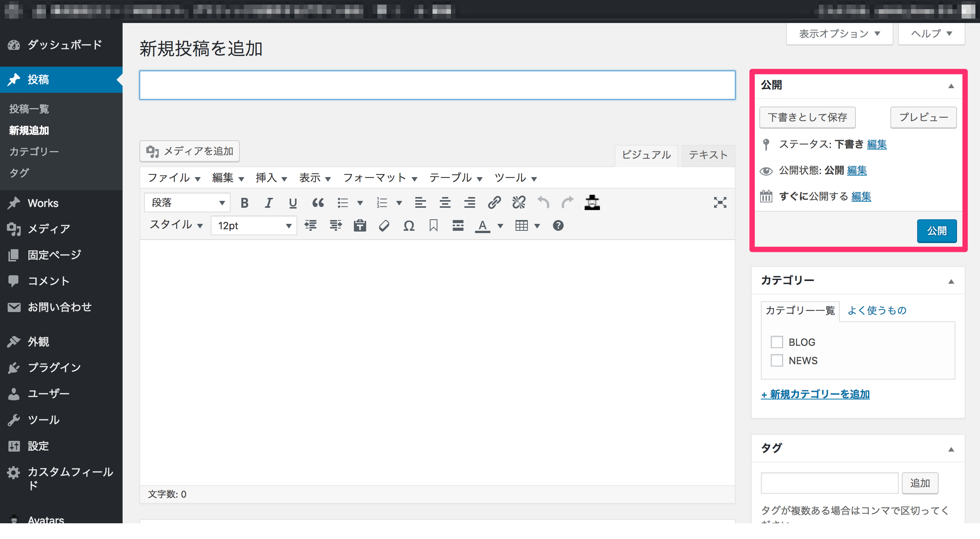This screenshot has width=980, height=539.
Task: Click the Bold formatting icon
Action: (x=244, y=203)
